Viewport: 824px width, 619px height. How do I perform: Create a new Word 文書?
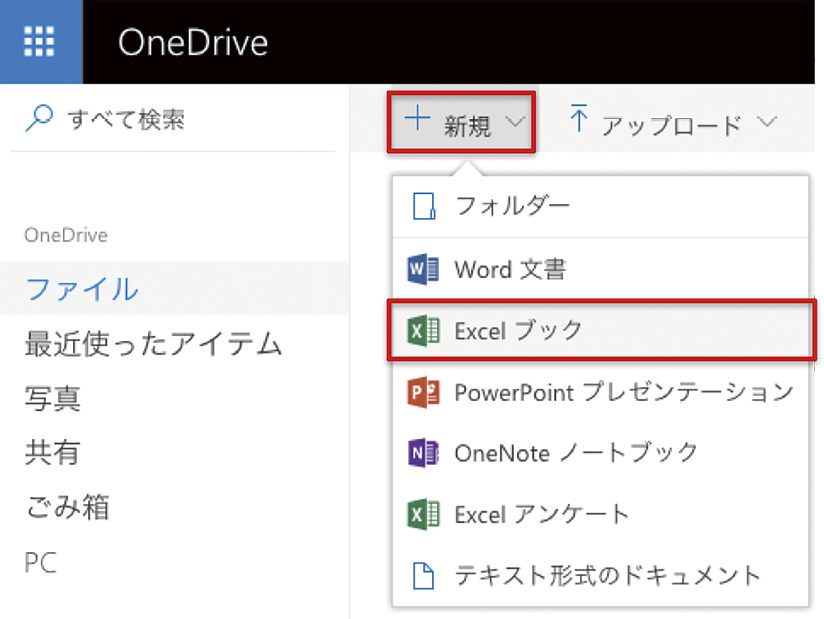coord(600,269)
